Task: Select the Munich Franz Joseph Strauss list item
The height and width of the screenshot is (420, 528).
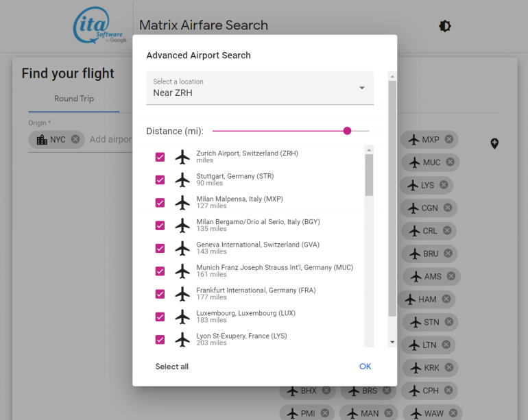Action: coord(274,271)
